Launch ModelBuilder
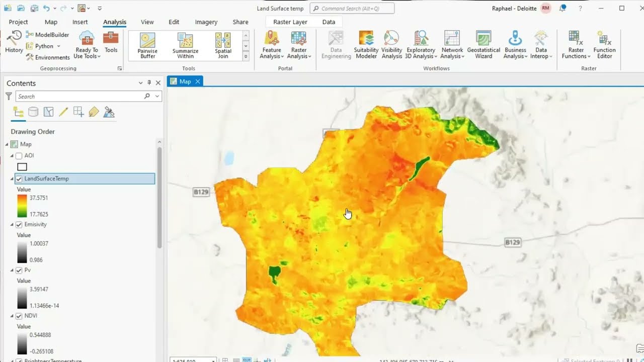Image resolution: width=644 pixels, height=362 pixels. point(48,35)
